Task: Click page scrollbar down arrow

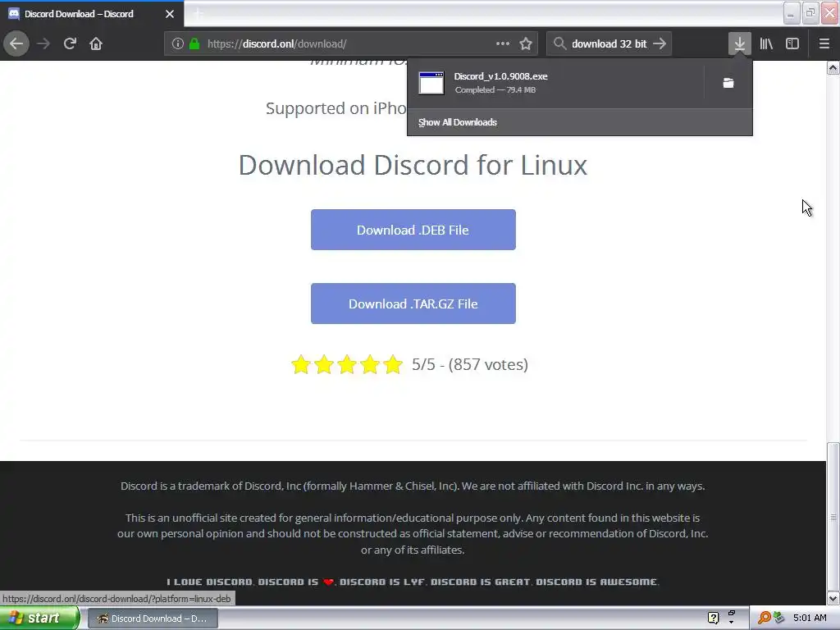Action: coord(833,598)
